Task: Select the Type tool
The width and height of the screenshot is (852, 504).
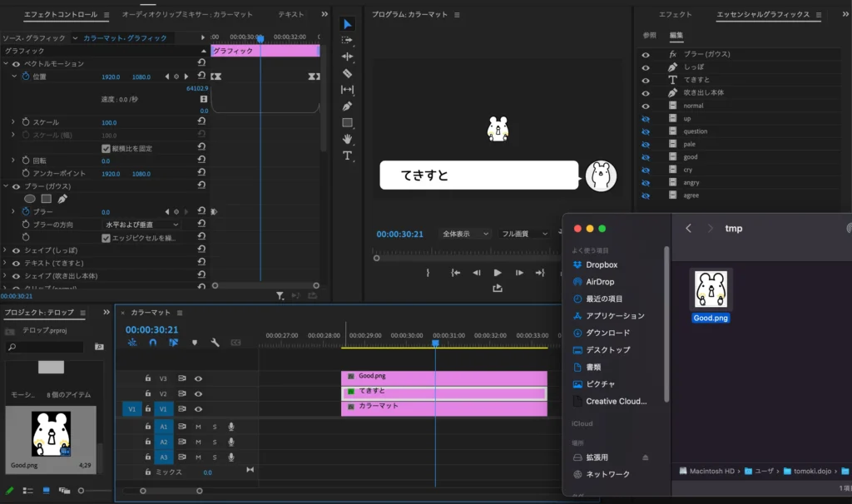Action: click(x=347, y=156)
